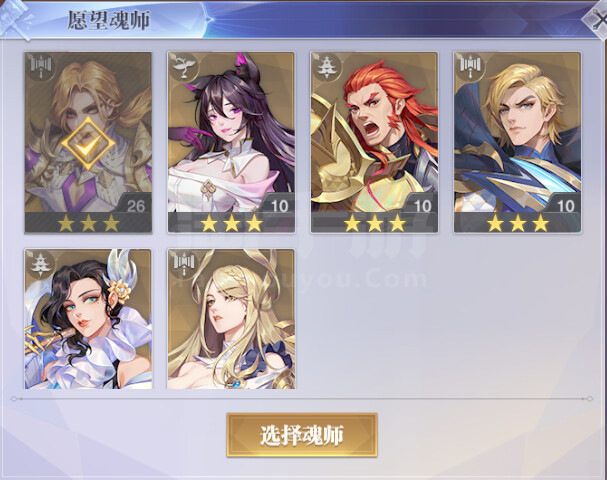Click the wing emblem on the cat-eared girl card
The image size is (607, 480).
coord(183,66)
